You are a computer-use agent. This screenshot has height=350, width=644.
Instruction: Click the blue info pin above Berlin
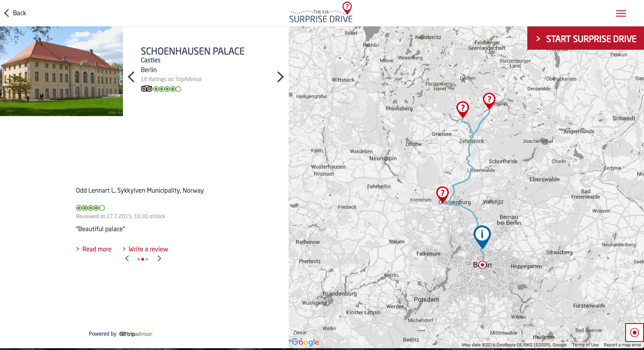pyautogui.click(x=482, y=237)
